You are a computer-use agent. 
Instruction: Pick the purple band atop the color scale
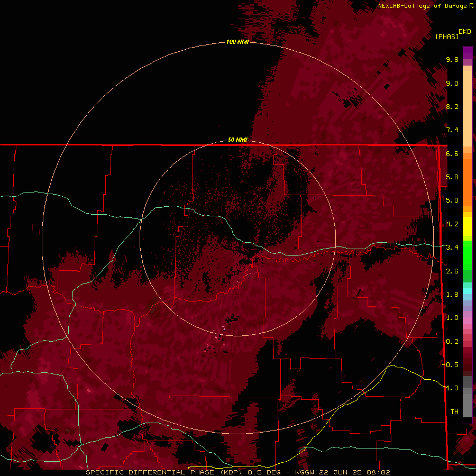point(467,53)
